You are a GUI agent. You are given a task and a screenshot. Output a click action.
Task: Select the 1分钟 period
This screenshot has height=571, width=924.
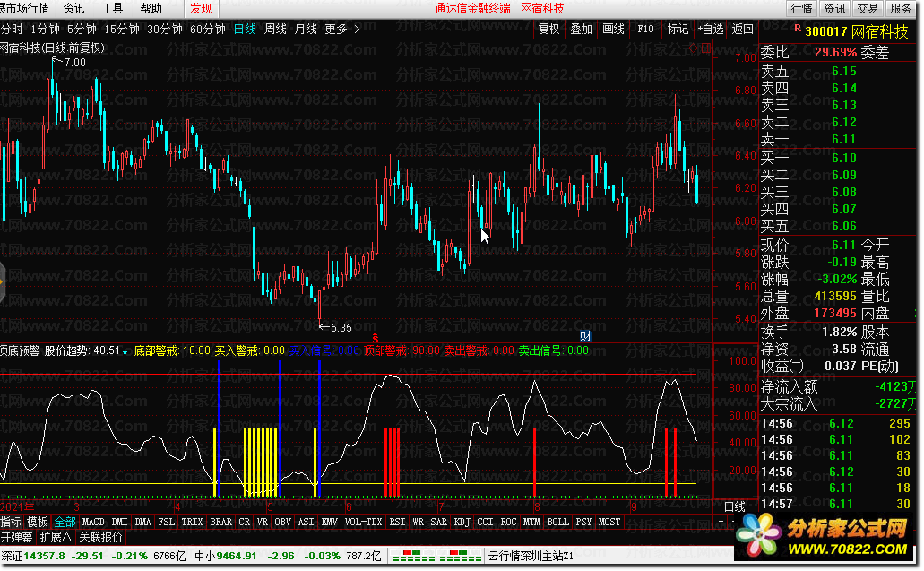point(46,29)
